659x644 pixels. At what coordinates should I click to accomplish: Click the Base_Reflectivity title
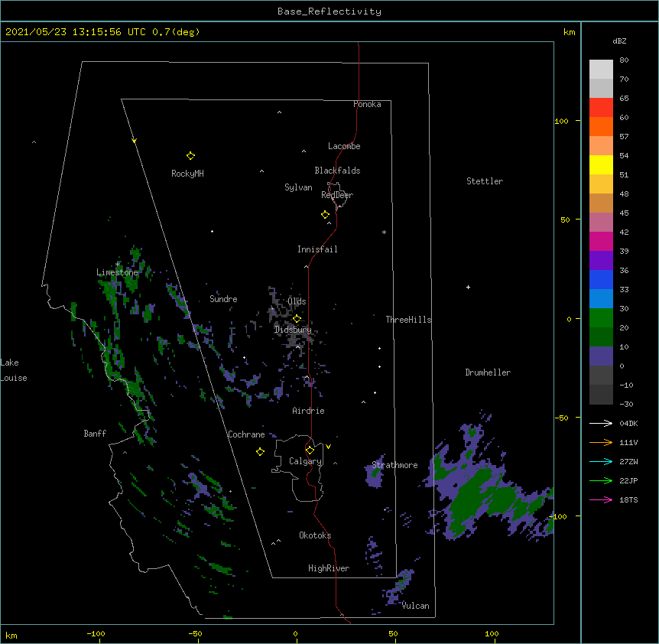point(329,11)
